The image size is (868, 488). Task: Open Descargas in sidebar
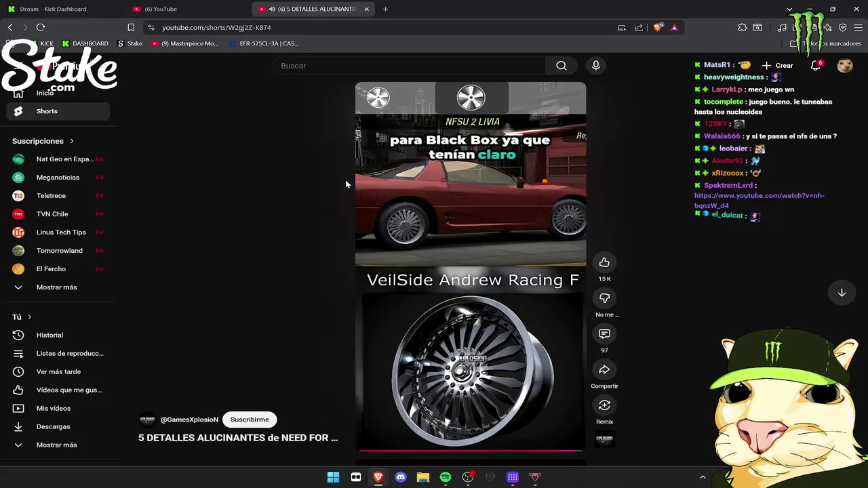coord(58,426)
